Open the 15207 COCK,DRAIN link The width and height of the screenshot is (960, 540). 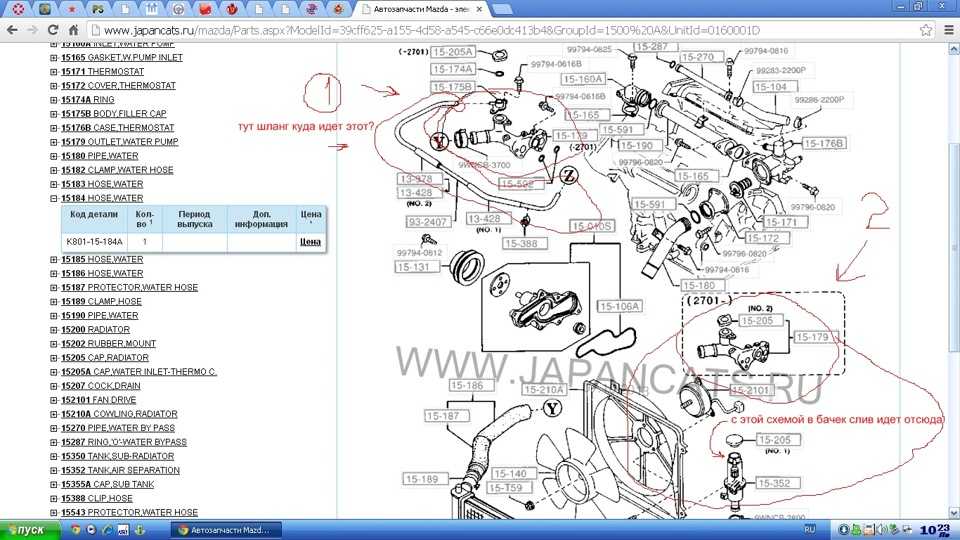coord(100,386)
